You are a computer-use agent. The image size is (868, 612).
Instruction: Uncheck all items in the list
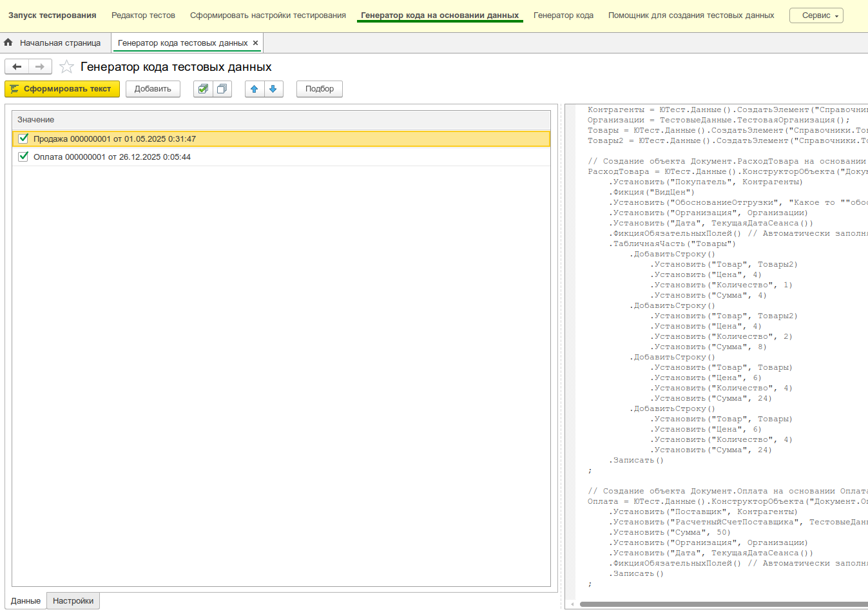click(222, 89)
